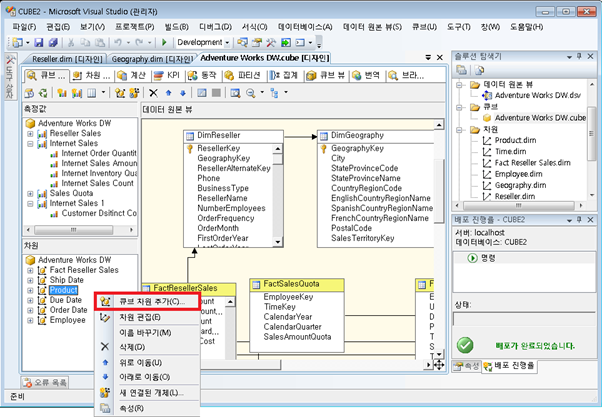Click the Add Cube Dimension toolbar icon
This screenshot has height=417, width=602.
pos(120,93)
